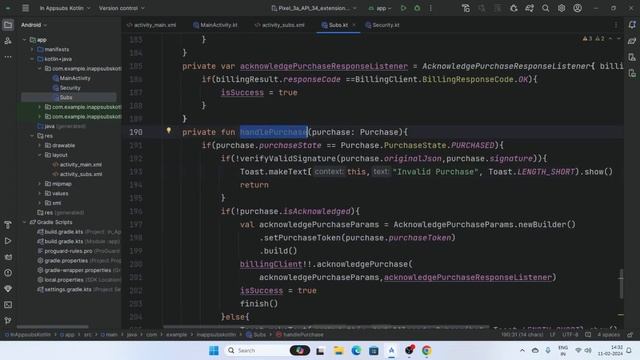The image size is (640, 360).
Task: Collapse the app module node
Action: [x=24, y=40]
